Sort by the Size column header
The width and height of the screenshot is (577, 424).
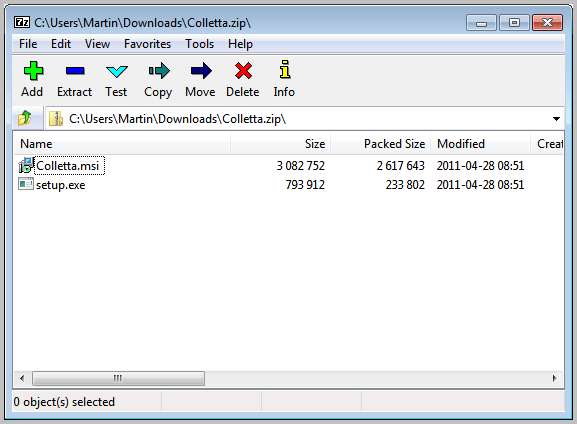point(280,144)
